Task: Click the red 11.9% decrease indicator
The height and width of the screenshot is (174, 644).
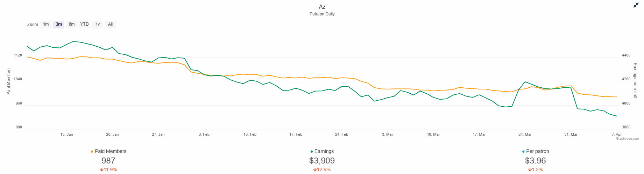Action: pos(108,169)
